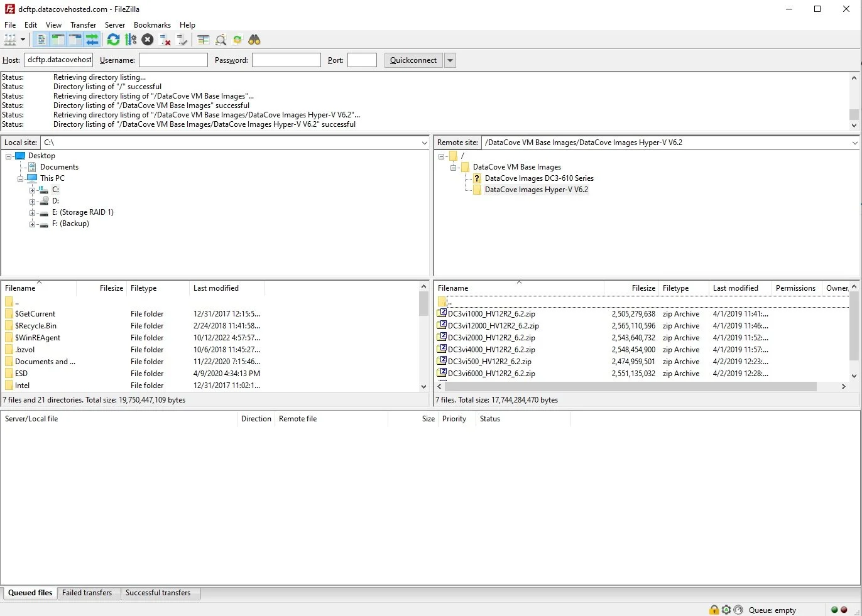Open the directory listing filters icon
The width and height of the screenshot is (862, 616).
click(221, 40)
